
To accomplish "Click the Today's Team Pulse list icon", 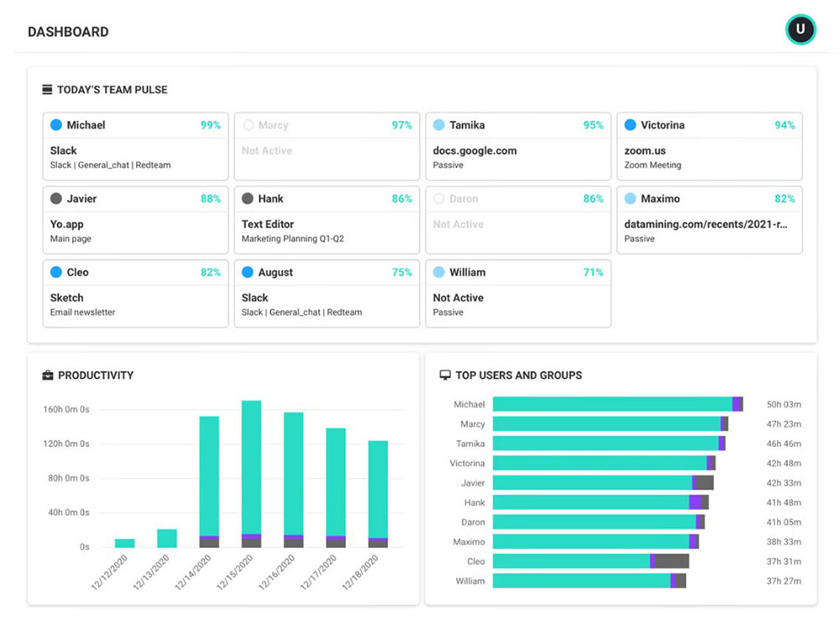I will (x=47, y=90).
